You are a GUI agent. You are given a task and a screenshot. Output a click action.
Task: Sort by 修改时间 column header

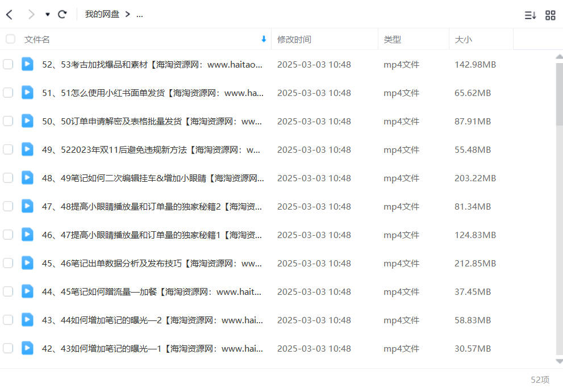click(294, 40)
